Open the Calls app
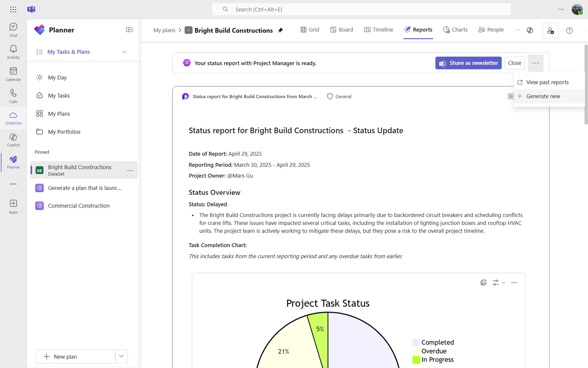Screen dimensions: 588x368 (13, 96)
